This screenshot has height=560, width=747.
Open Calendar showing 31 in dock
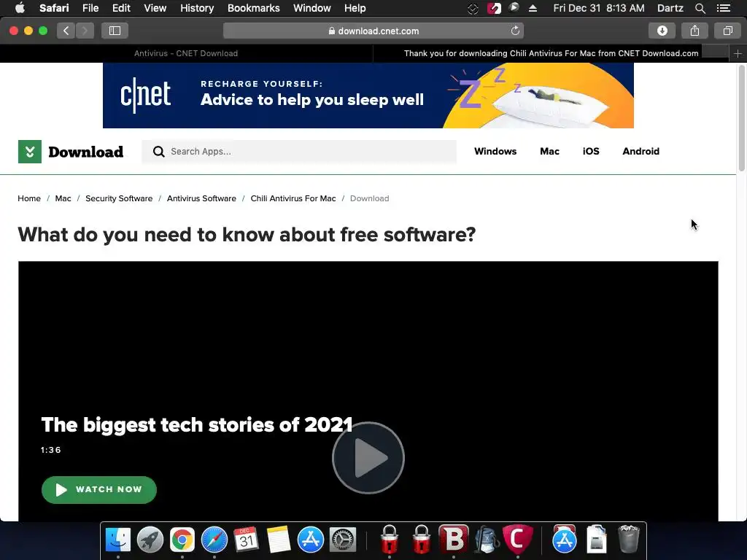(247, 540)
